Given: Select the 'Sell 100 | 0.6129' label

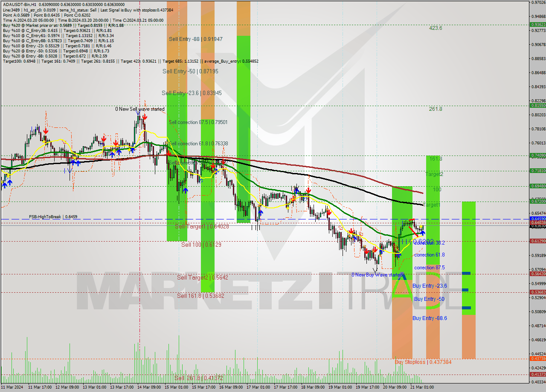Looking at the screenshot, I should [x=201, y=245].
